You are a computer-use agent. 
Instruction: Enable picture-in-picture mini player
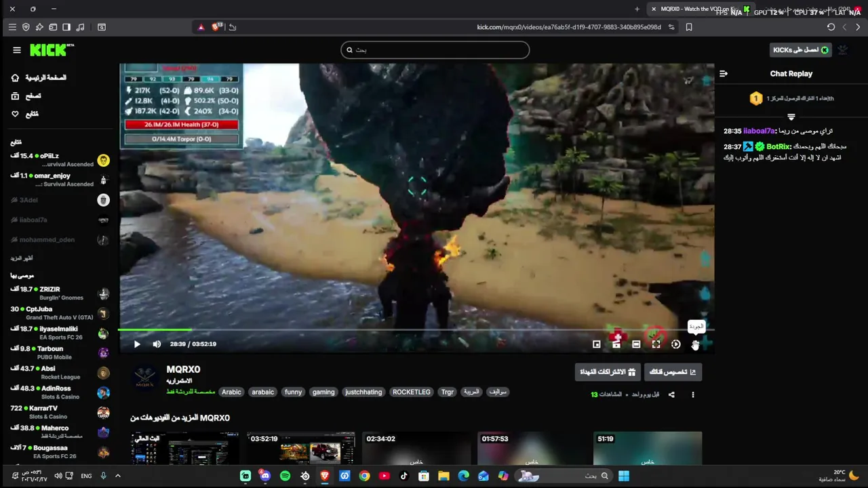(597, 344)
